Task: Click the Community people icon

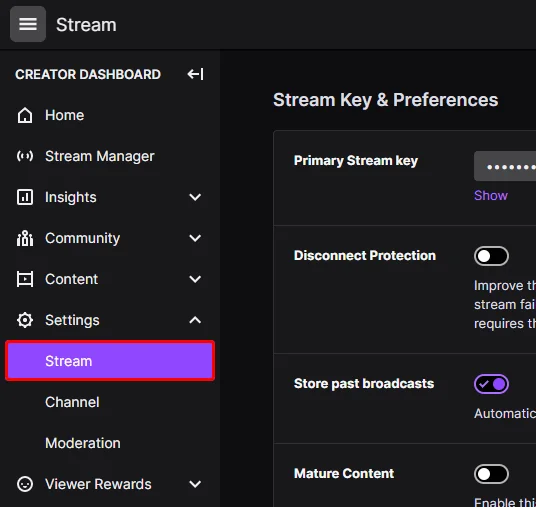Action: coord(25,238)
